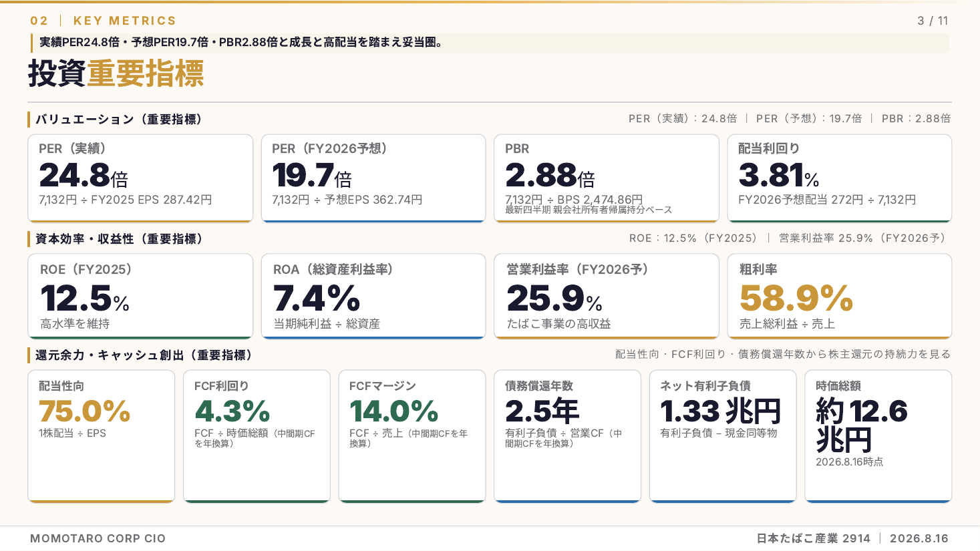Click the 'ROE(FY2025)' card label
Viewport: 980px width, 551px height.
(x=86, y=269)
